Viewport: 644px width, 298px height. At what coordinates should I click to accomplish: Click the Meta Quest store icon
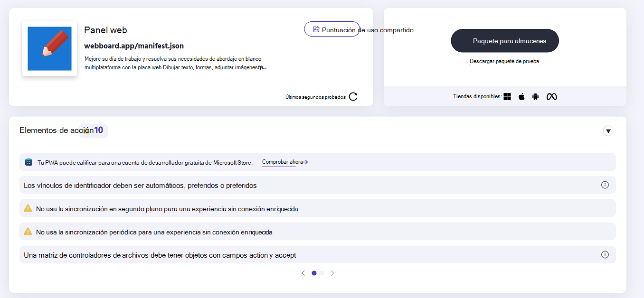coord(551,96)
